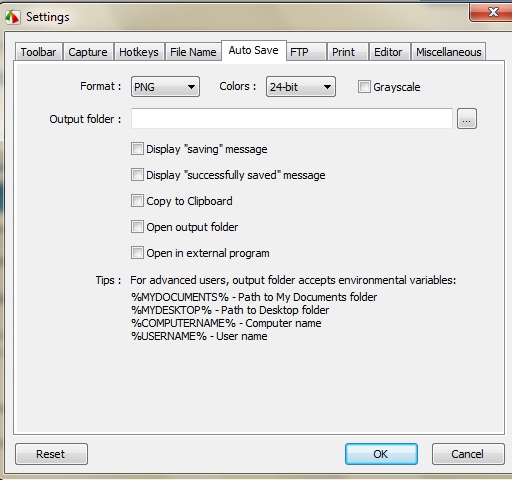Open the Capture tab
The image size is (512, 480).
(88, 52)
